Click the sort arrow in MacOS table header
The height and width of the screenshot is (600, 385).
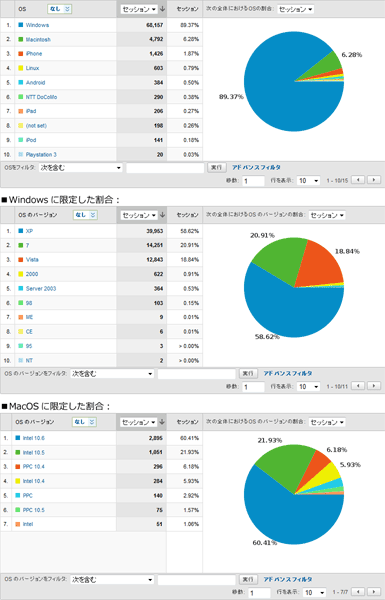[x=162, y=422]
